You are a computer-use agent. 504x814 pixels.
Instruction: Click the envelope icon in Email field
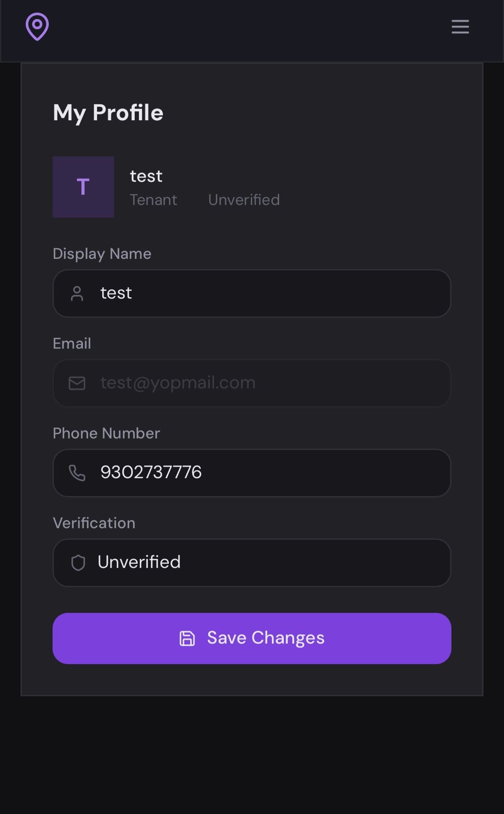[77, 383]
